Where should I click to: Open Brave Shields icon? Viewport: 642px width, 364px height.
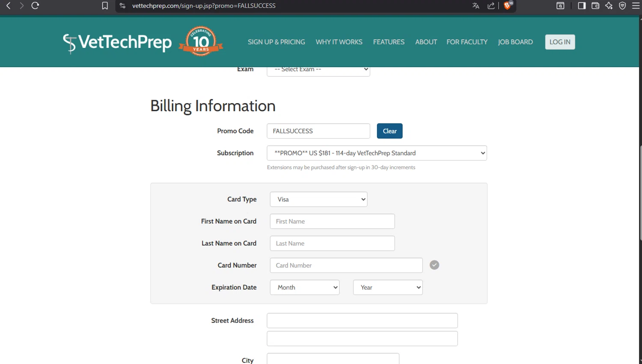(508, 6)
